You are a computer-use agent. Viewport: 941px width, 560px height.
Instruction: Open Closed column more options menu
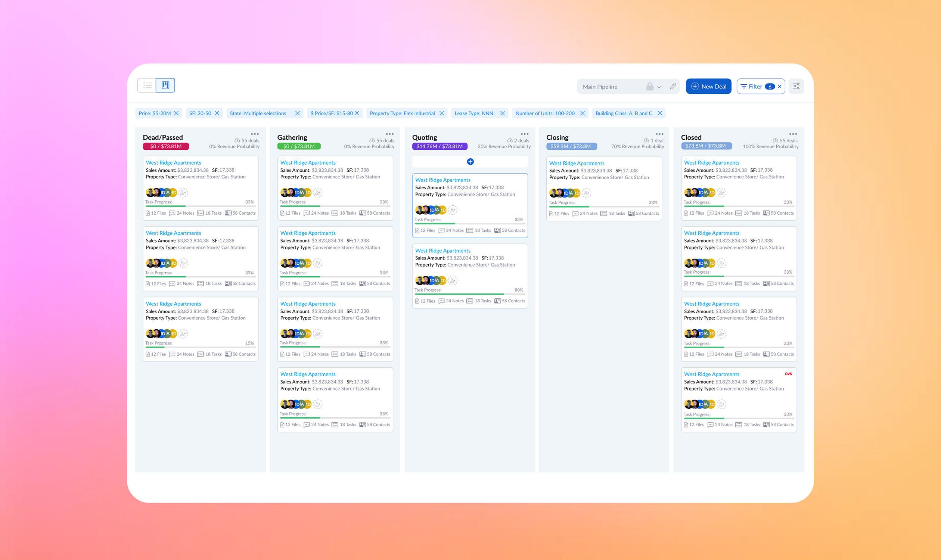pyautogui.click(x=793, y=134)
